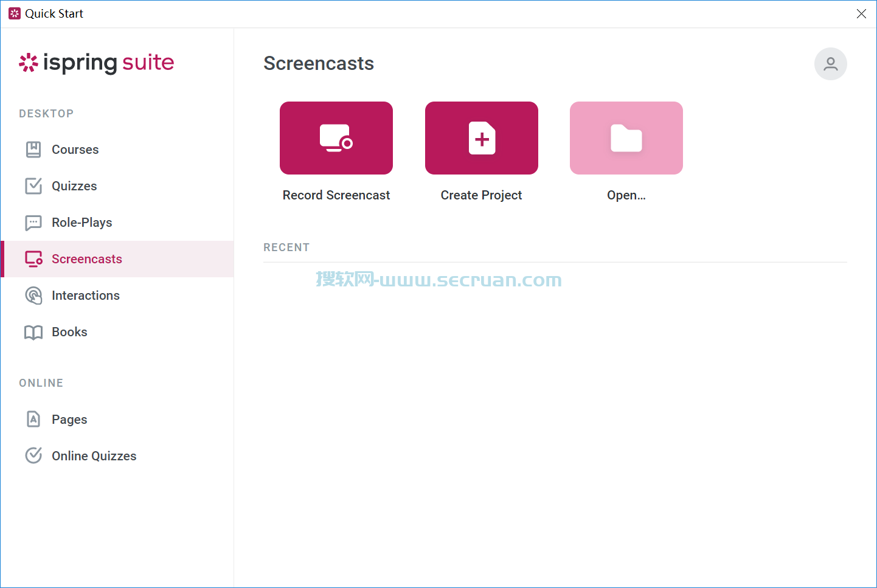Go to Role-Plays
This screenshot has height=588, width=877.
point(117,223)
